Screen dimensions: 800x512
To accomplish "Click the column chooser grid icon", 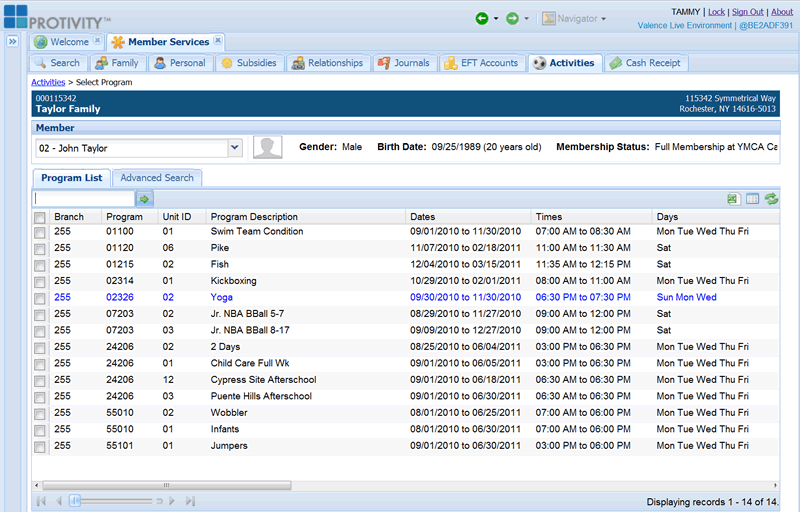I will click(x=752, y=199).
